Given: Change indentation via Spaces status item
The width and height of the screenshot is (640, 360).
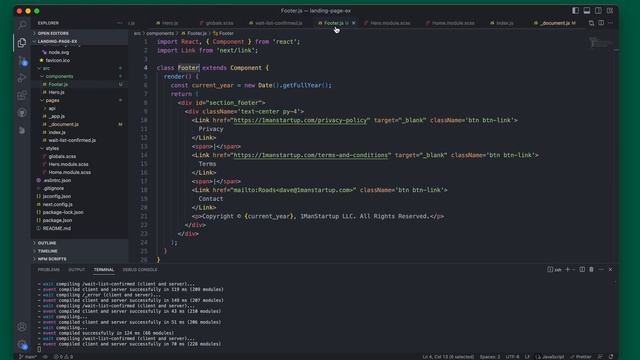Looking at the screenshot, I should (490, 357).
